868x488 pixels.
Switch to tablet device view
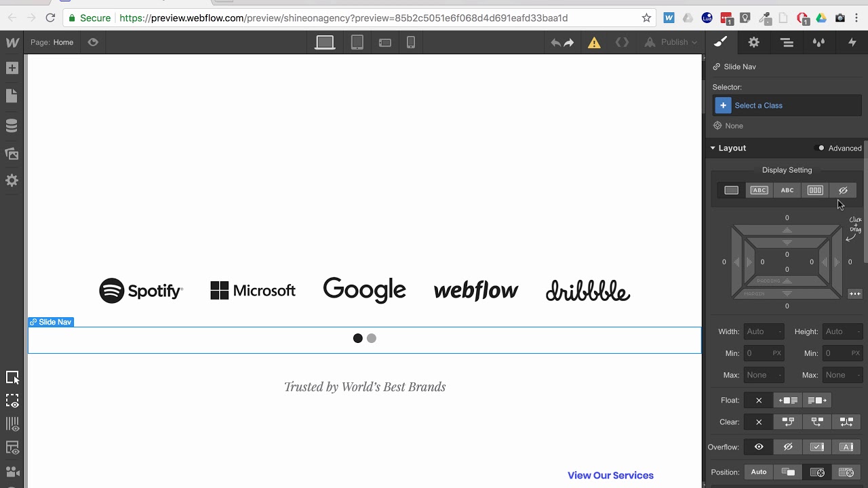pos(357,43)
